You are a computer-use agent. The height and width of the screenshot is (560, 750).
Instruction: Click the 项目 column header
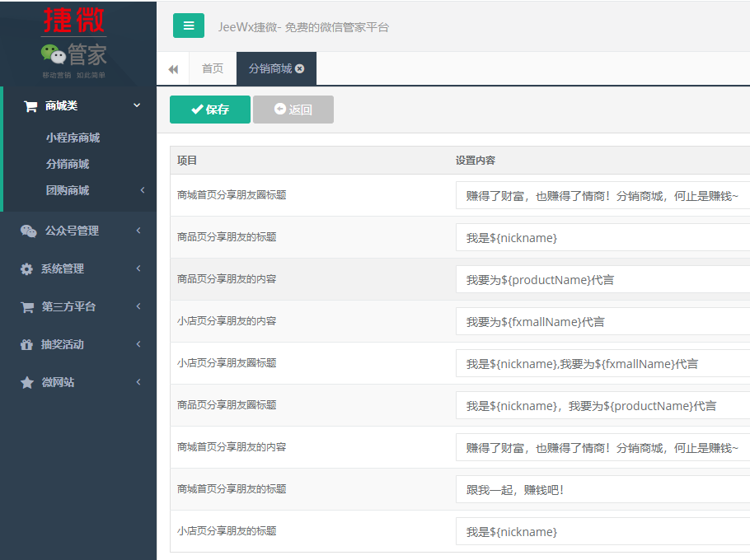pyautogui.click(x=187, y=161)
